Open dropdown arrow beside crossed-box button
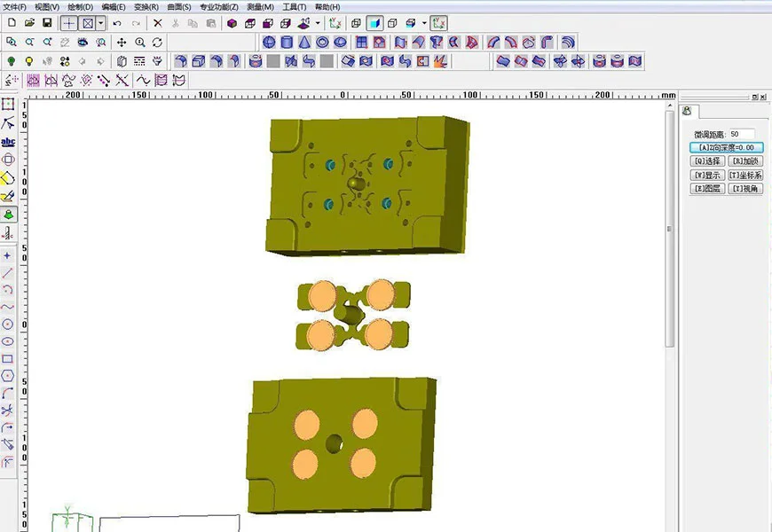Screen dimensions: 772x532 101,23
